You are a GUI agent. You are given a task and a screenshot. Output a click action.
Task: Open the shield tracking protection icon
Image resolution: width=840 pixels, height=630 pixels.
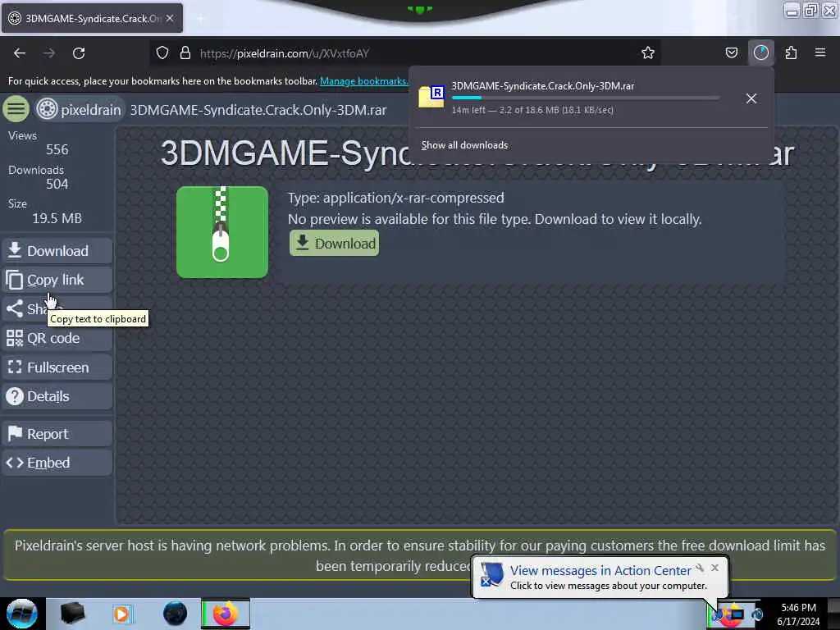tap(162, 53)
